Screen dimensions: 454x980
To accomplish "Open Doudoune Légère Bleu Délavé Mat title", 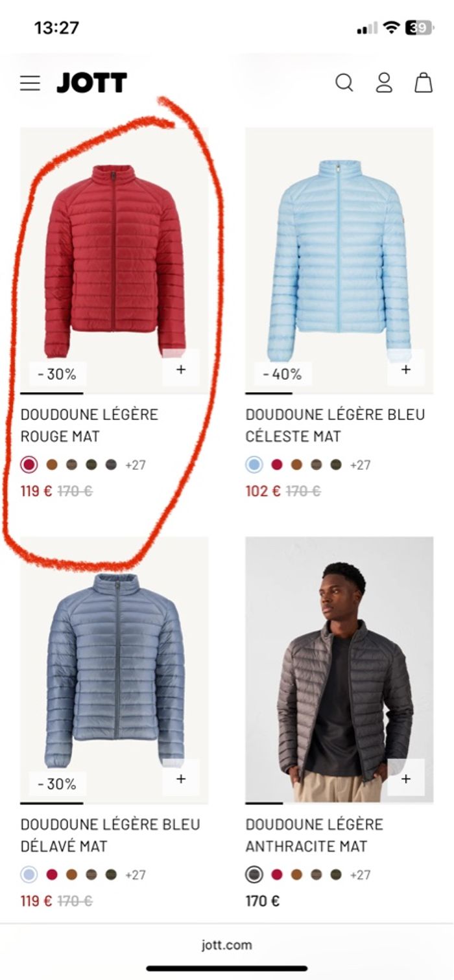I will 110,835.
